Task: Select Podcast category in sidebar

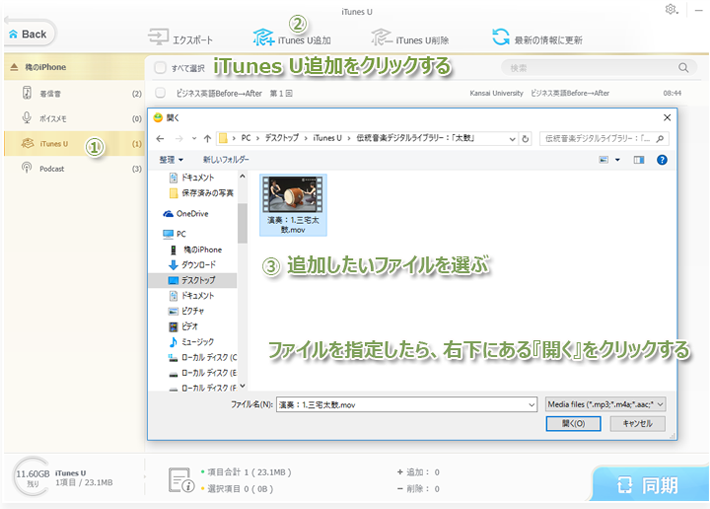Action: coord(74,168)
